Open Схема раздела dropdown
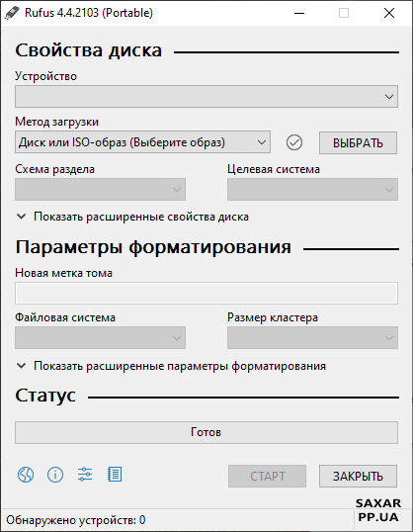Screen dimensions: 413x532 (100, 189)
